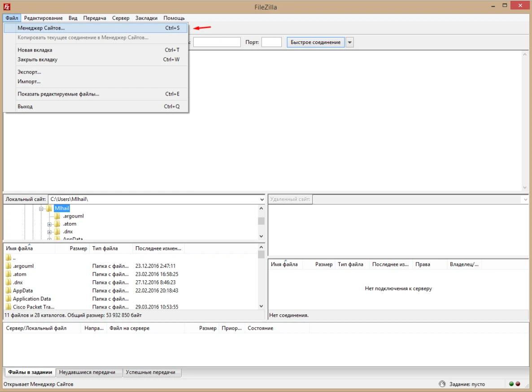Expand the .atom node in the directory tree
Screen dimensions: 532x392
click(49, 224)
